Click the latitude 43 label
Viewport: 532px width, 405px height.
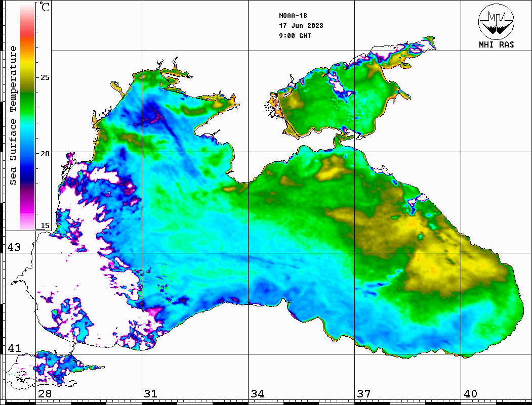coord(14,247)
